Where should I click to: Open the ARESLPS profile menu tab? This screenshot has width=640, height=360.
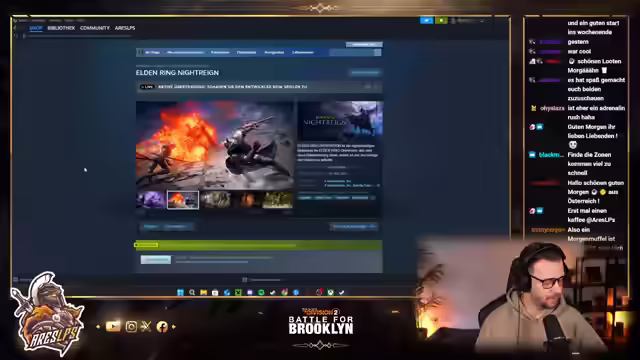[x=125, y=28]
